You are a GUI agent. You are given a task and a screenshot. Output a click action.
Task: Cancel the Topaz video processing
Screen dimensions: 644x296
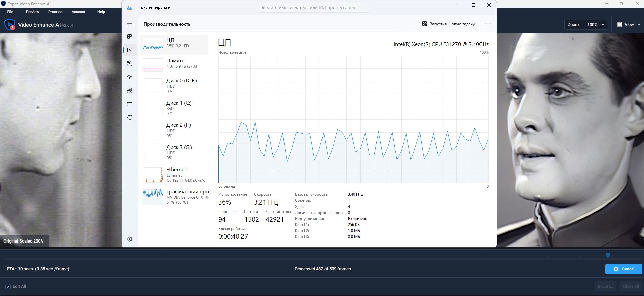pyautogui.click(x=624, y=269)
